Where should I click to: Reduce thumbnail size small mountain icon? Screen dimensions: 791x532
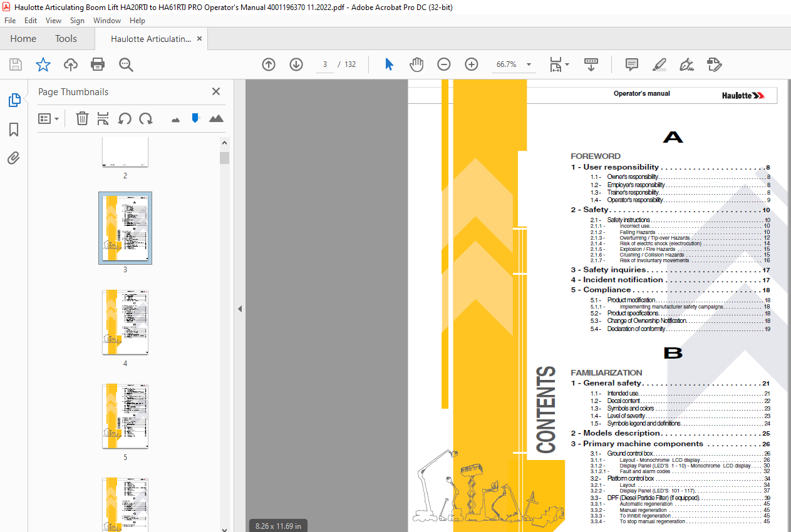click(x=175, y=119)
